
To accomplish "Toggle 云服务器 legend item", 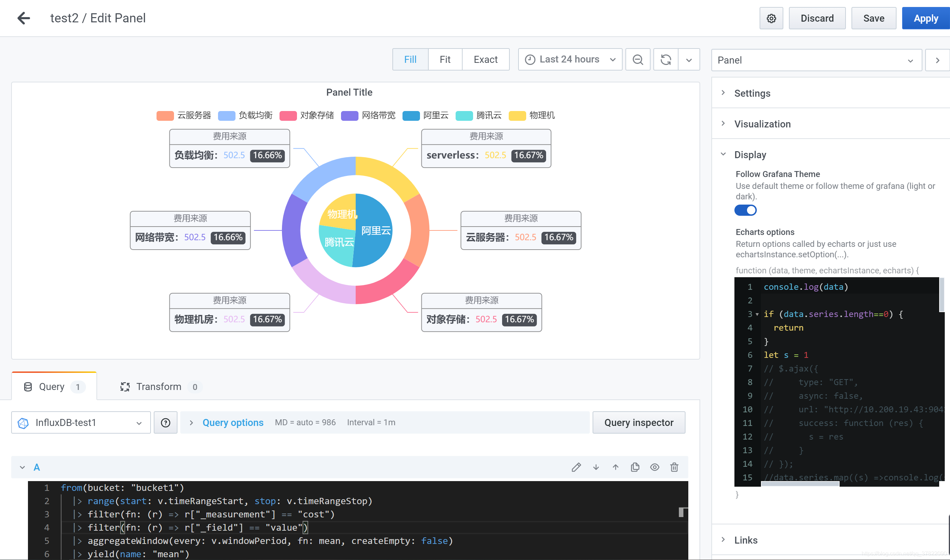I will 184,116.
